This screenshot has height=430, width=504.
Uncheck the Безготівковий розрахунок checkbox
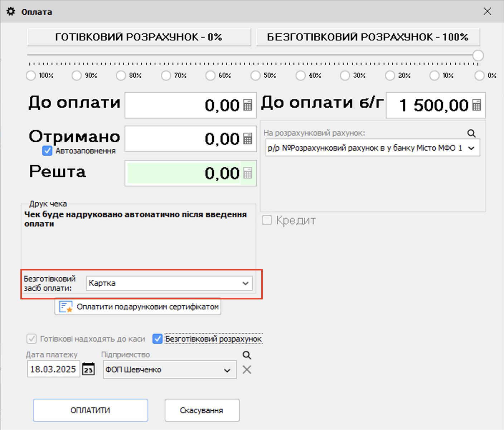157,339
